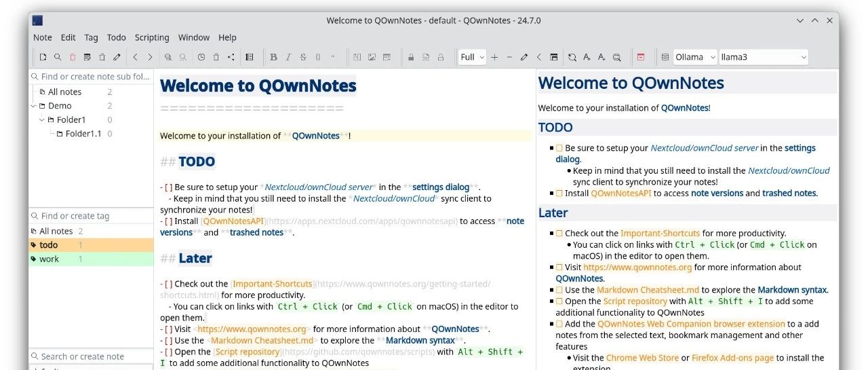Image resolution: width=868 pixels, height=370 pixels.
Task: Click the minus icon in the toolbar
Action: coord(509,57)
